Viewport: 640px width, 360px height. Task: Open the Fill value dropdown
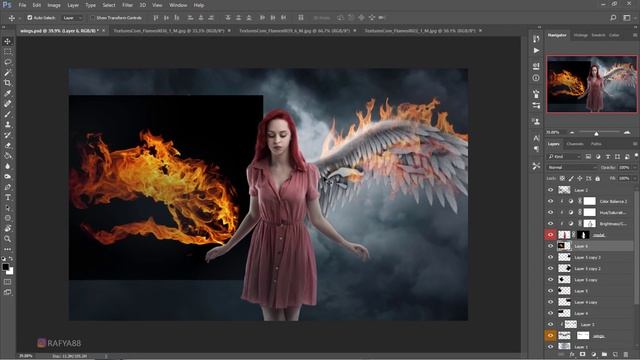tap(634, 179)
